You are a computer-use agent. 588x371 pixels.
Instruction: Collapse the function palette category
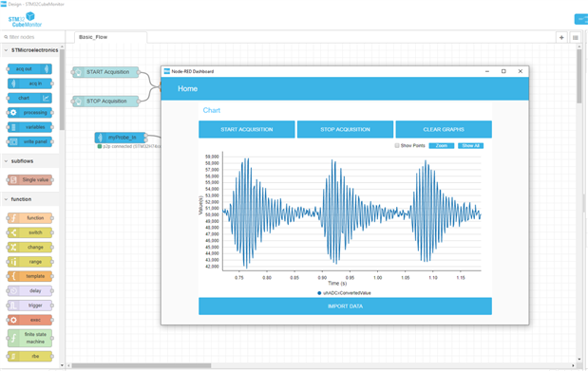point(30,199)
